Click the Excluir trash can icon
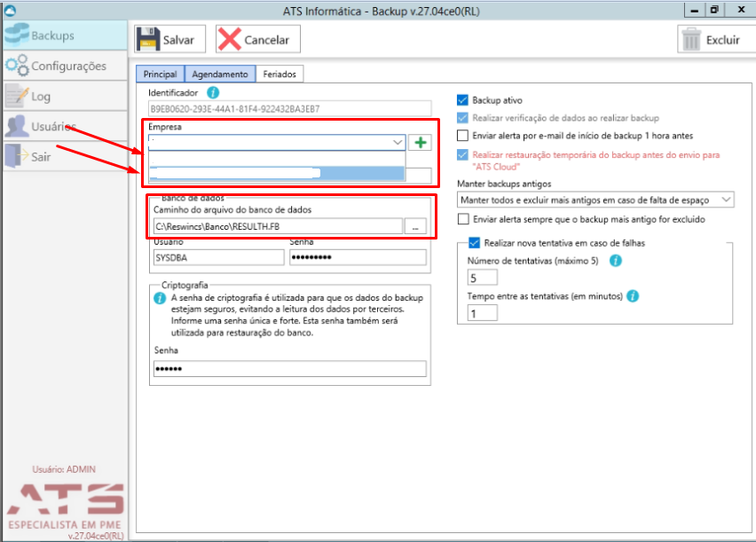756x542 pixels. click(691, 39)
